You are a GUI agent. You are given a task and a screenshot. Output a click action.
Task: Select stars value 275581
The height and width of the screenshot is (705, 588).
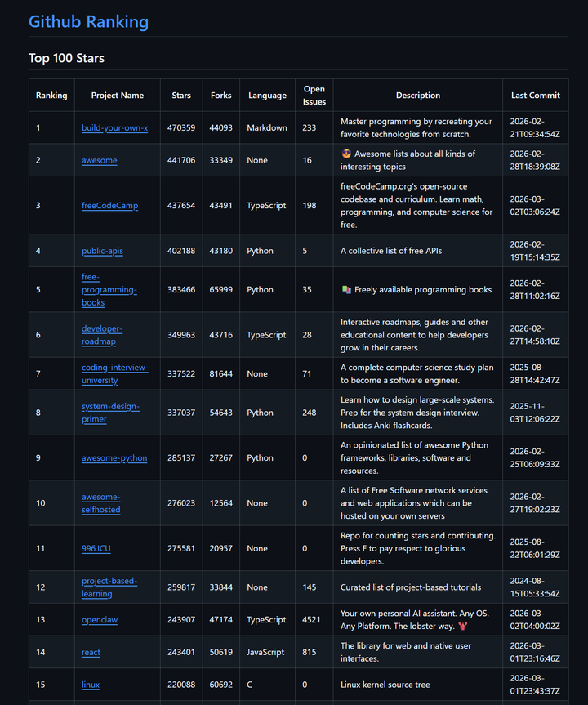tap(181, 548)
